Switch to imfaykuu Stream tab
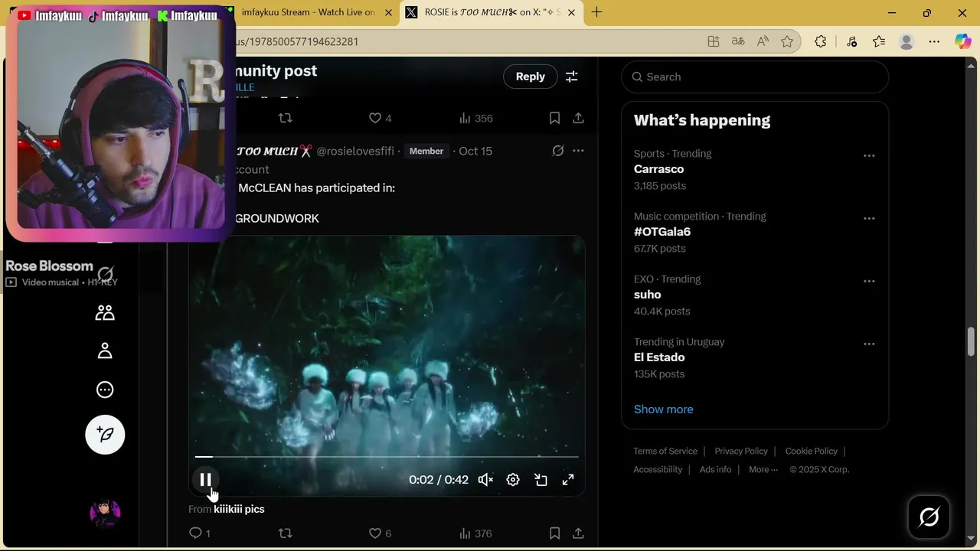Image resolution: width=980 pixels, height=551 pixels. click(308, 12)
